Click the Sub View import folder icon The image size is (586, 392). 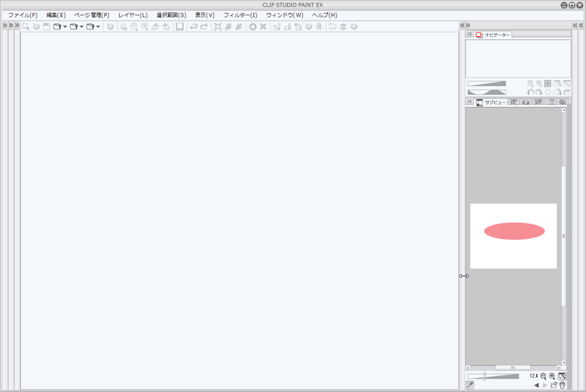tap(554, 385)
